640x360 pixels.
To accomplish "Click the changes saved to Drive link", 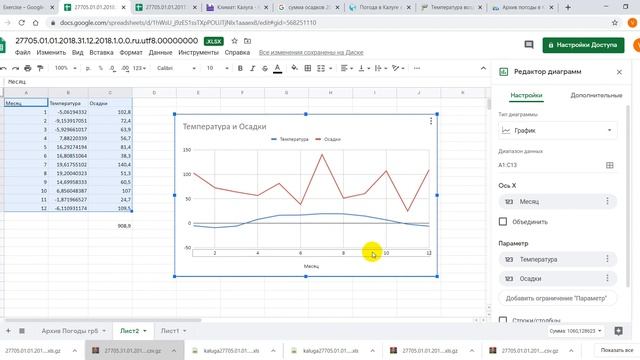I will click(311, 53).
